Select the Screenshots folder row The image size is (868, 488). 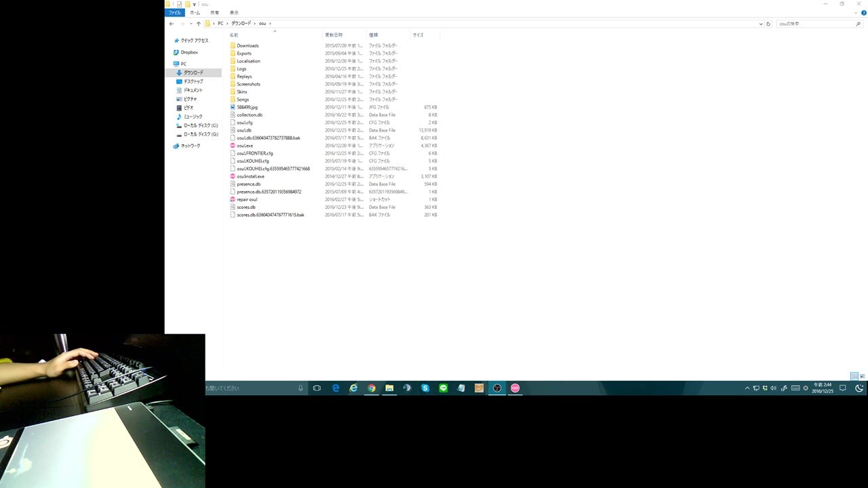(x=334, y=84)
